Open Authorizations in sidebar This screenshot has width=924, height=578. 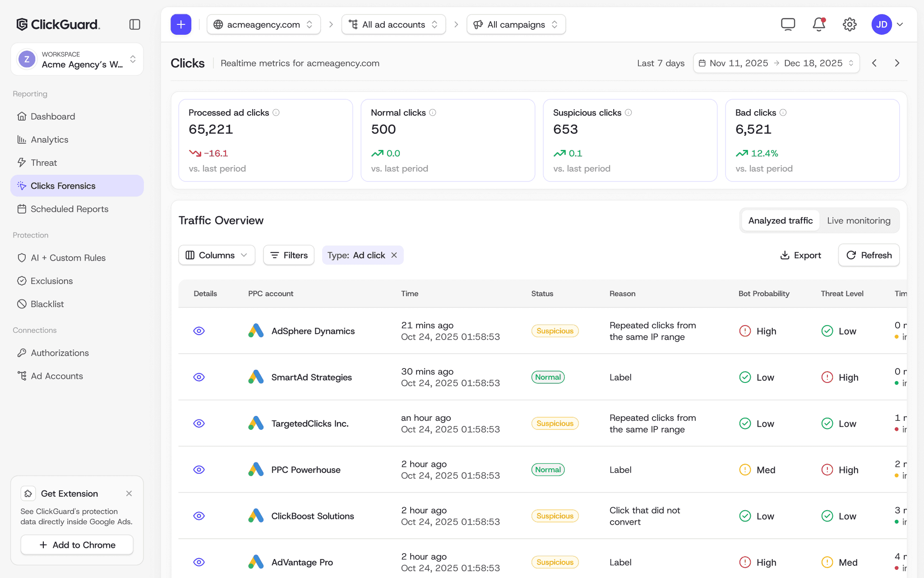click(x=77, y=353)
